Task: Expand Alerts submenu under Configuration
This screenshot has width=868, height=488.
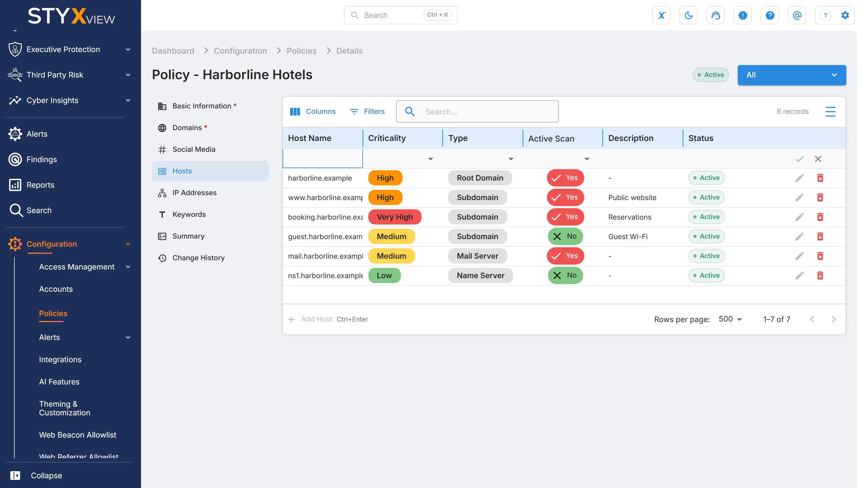Action: click(128, 337)
